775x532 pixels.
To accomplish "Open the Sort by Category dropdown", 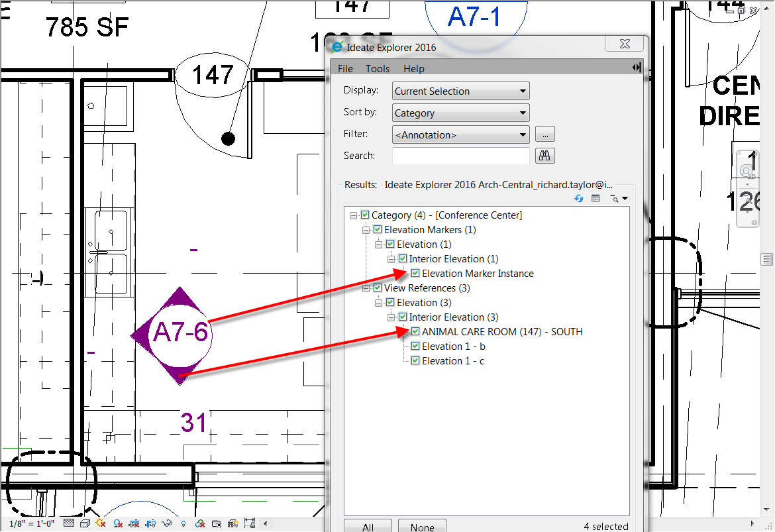I will tap(461, 113).
